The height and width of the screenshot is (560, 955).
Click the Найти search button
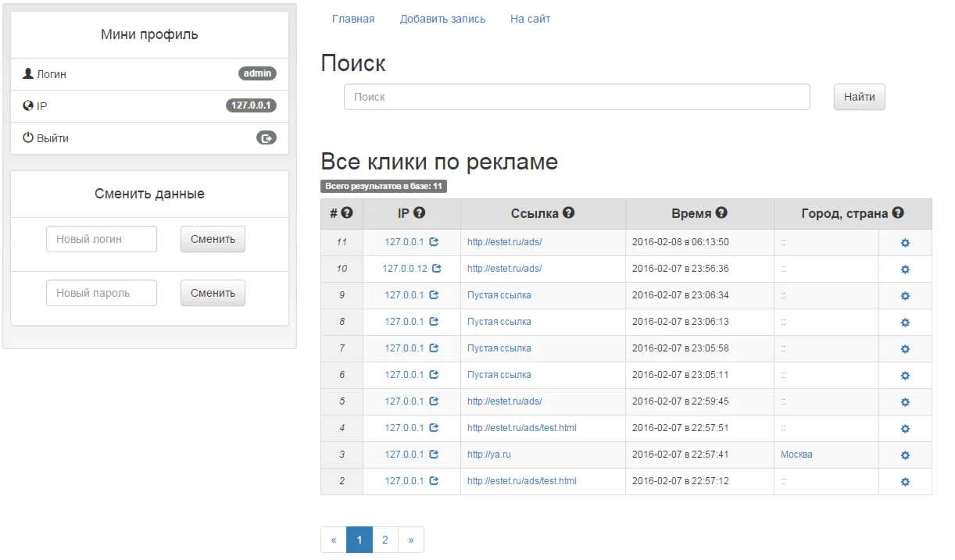pos(860,97)
